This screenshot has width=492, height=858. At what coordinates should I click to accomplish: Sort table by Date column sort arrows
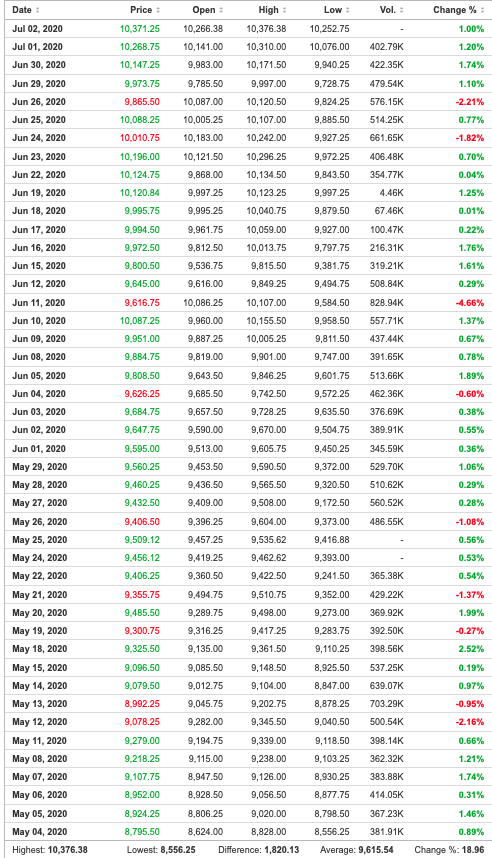tap(37, 10)
